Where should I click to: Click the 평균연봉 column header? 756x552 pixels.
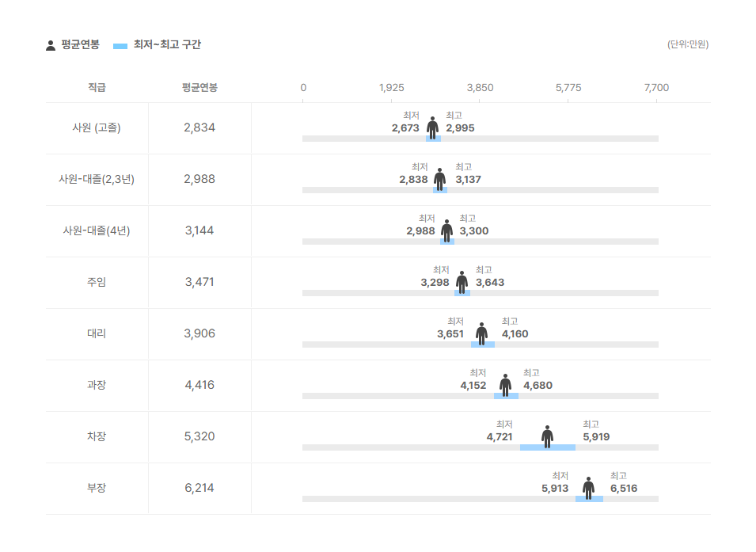click(199, 87)
